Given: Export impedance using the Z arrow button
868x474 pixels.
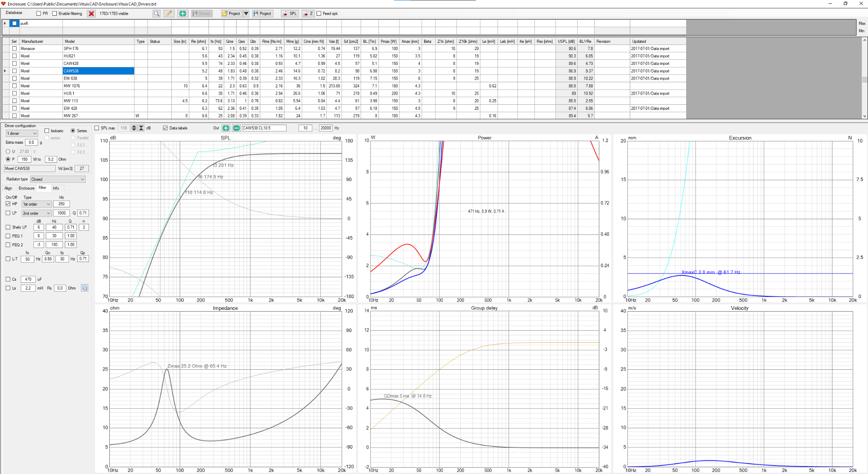Looking at the screenshot, I should (x=308, y=14).
